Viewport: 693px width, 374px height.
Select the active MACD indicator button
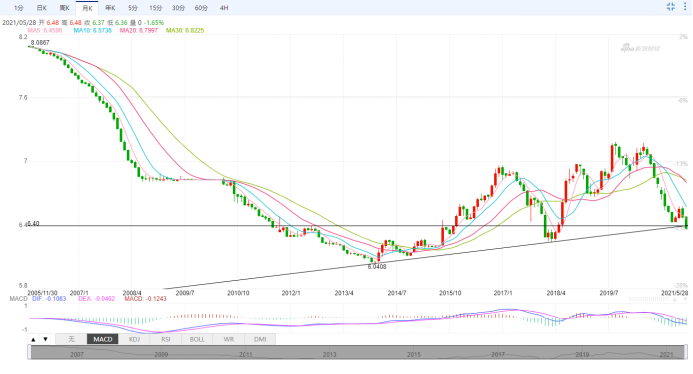tap(103, 339)
